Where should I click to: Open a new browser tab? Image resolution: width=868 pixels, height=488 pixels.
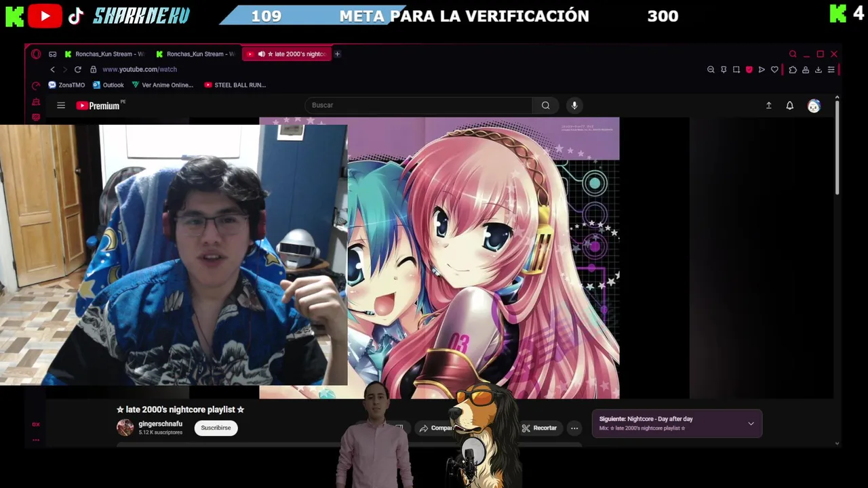tap(337, 54)
